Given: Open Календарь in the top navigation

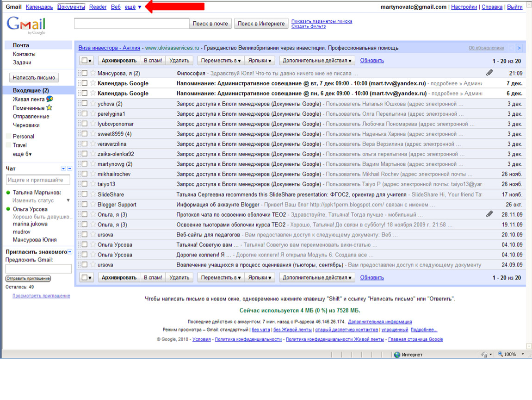Looking at the screenshot, I should (x=39, y=7).
